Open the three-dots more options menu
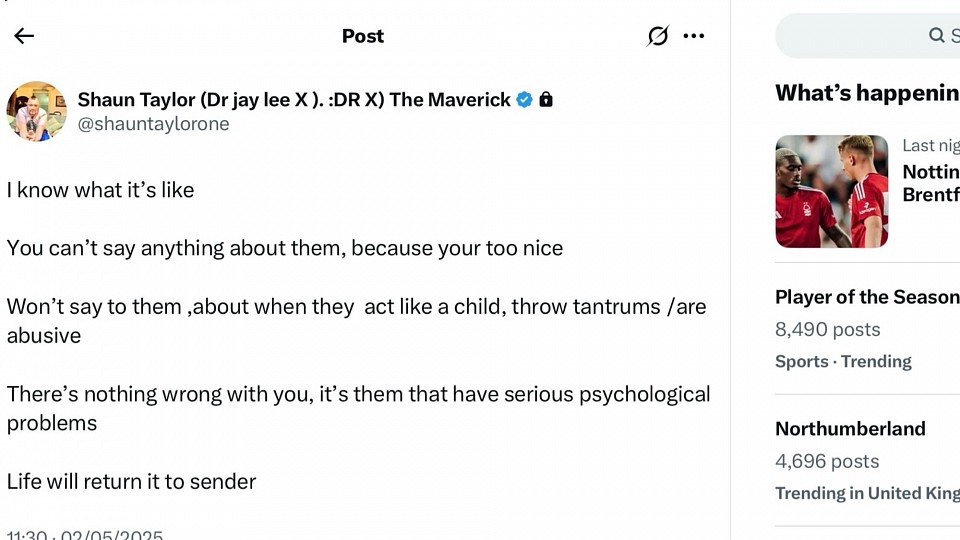Viewport: 960px width, 540px height. click(694, 36)
